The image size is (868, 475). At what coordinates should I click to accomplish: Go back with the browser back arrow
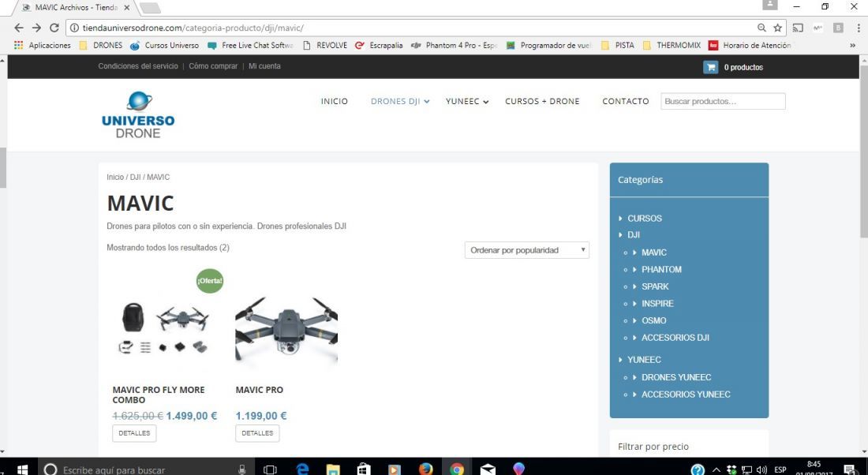(x=19, y=28)
